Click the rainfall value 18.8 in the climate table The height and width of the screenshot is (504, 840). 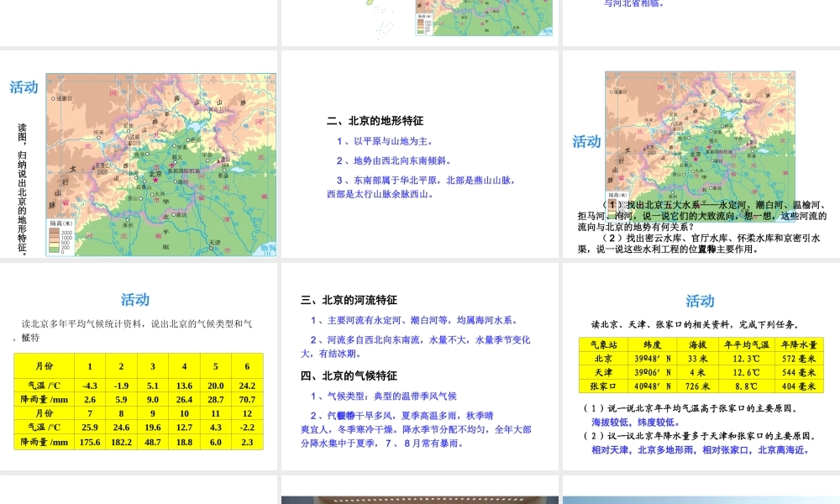(184, 442)
